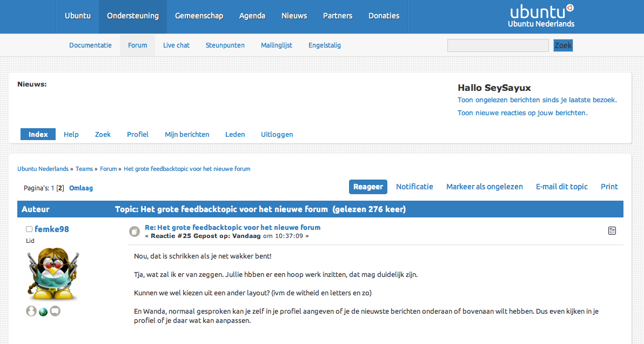
Task: Click the small icon right of post header
Action: click(x=612, y=230)
